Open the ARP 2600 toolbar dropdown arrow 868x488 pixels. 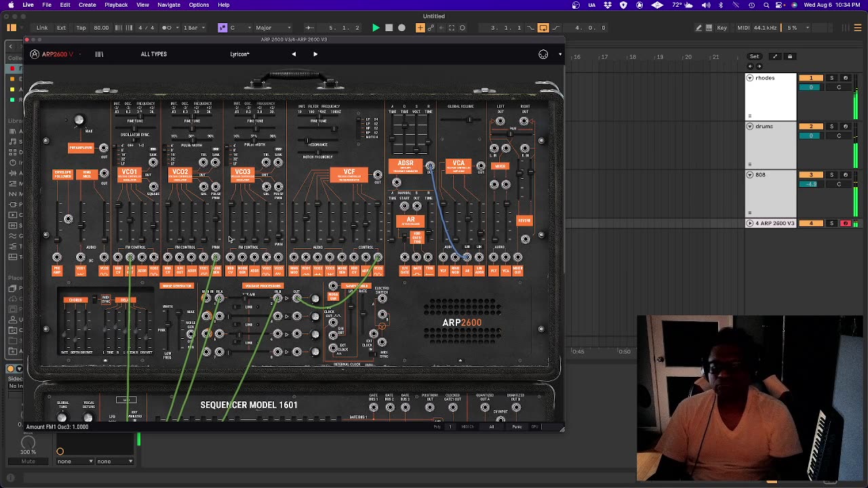pos(560,54)
